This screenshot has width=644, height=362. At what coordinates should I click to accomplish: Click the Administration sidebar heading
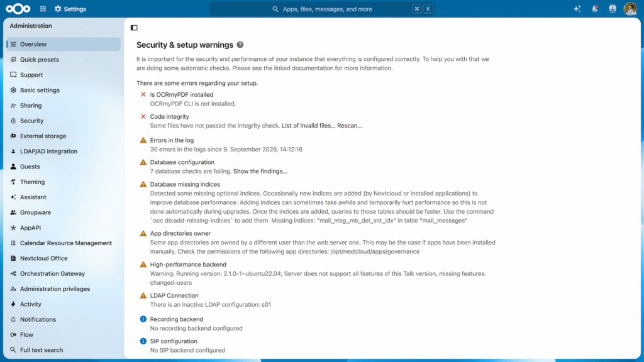coord(31,26)
